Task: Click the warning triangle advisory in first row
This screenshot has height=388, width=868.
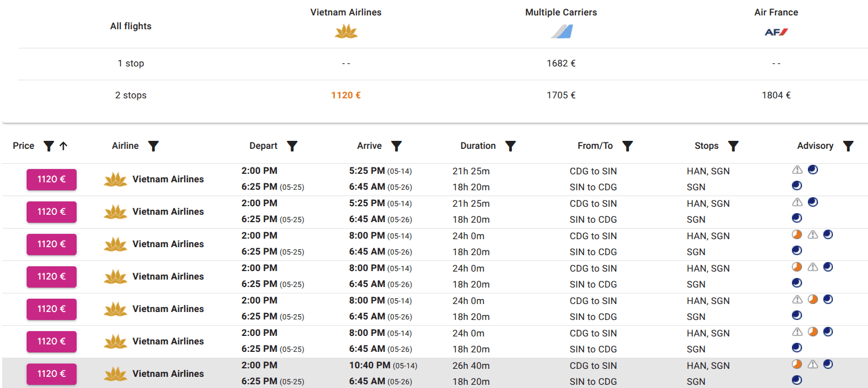Action: (797, 170)
